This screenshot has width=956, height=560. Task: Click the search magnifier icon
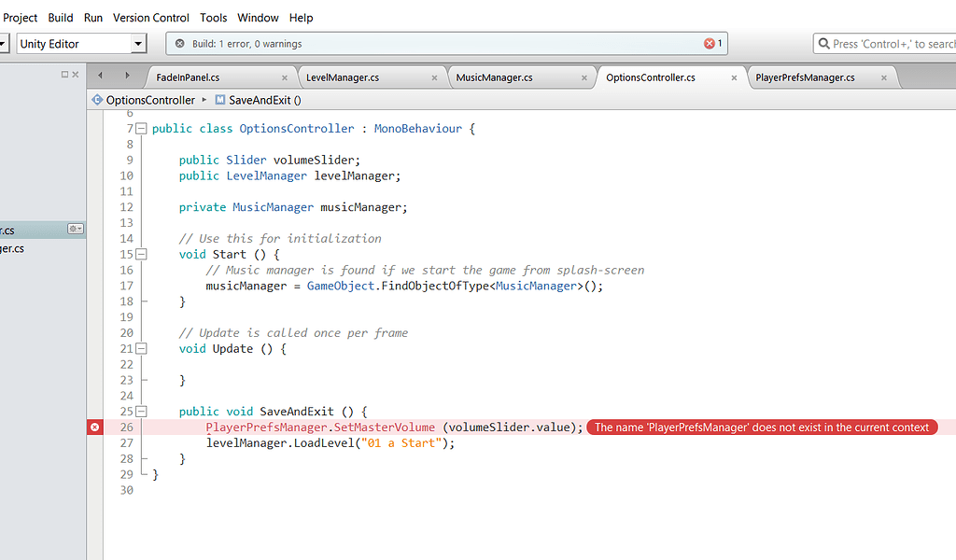(x=823, y=44)
